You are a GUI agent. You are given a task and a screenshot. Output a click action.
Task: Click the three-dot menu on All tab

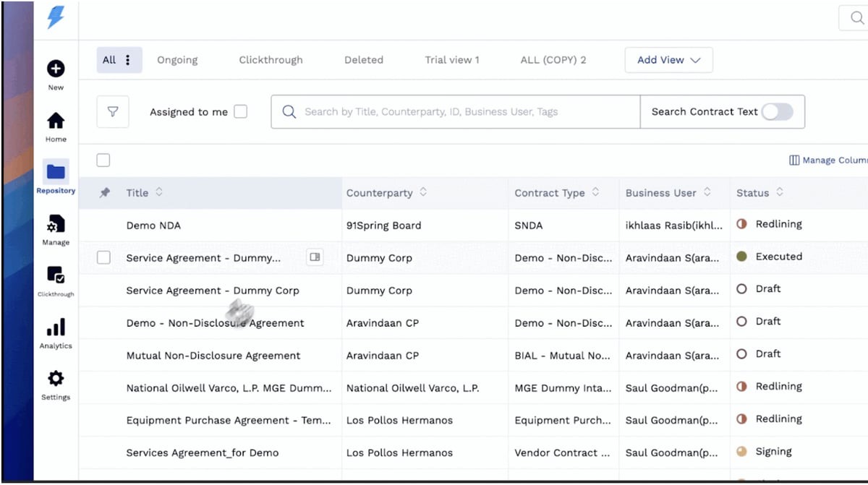point(128,60)
